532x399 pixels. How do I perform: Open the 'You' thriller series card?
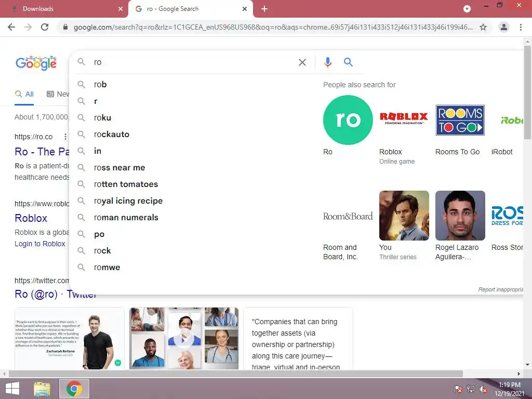pyautogui.click(x=404, y=225)
